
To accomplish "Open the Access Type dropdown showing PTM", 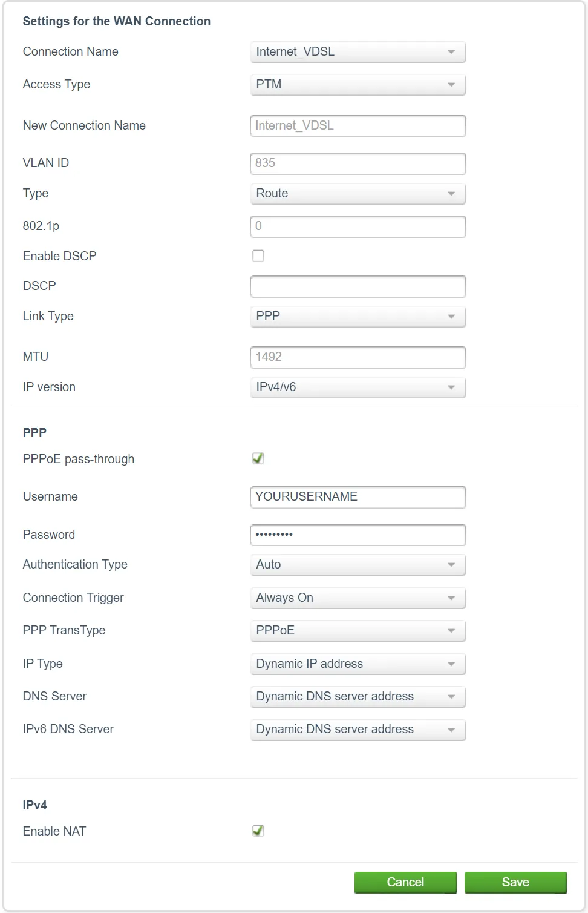I will click(x=358, y=85).
